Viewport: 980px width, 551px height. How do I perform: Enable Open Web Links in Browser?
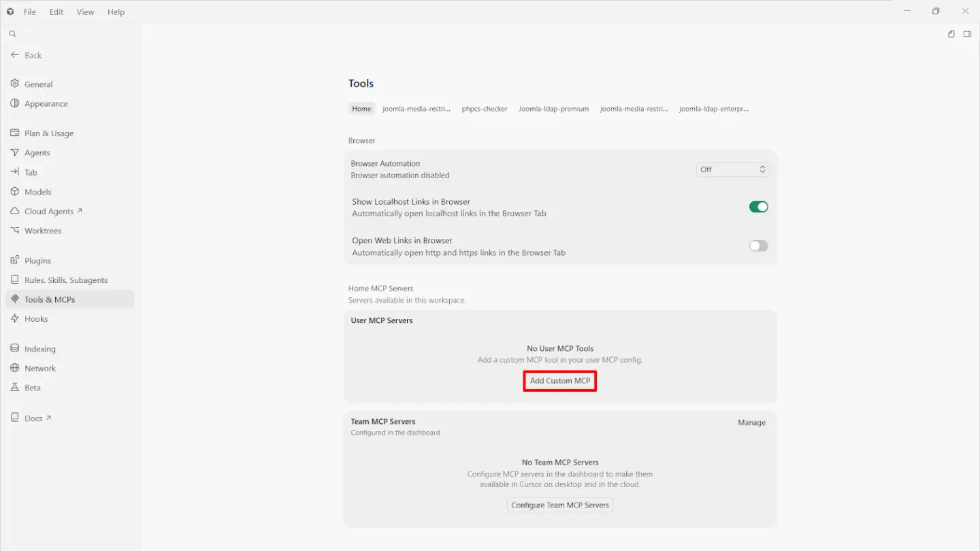[758, 246]
